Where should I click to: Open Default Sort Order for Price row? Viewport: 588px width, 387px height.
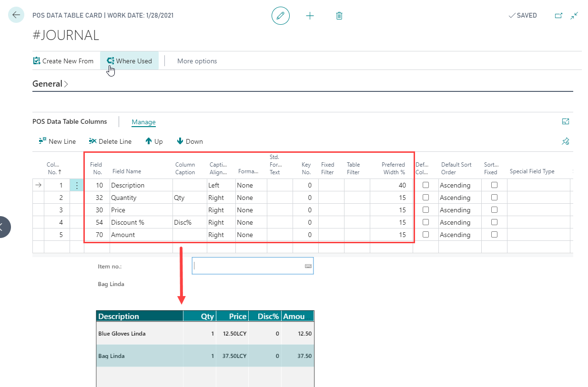459,210
